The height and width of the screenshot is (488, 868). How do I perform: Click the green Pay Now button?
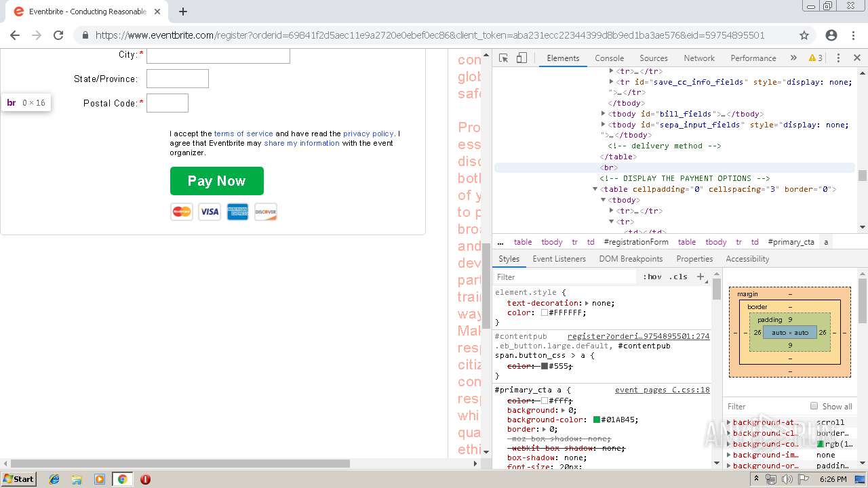[216, 181]
